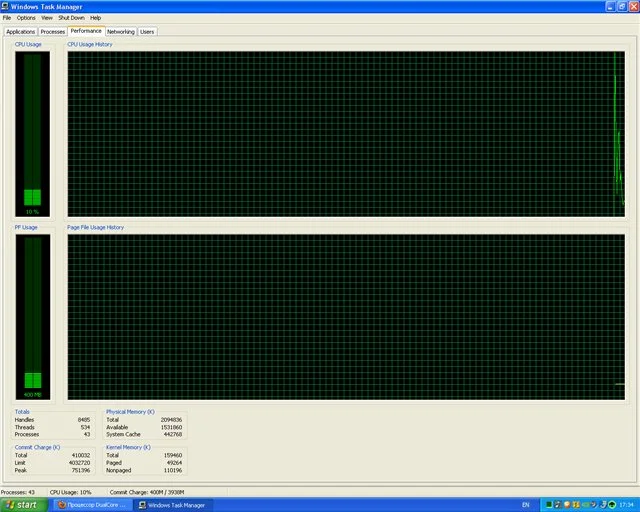Click the EN language indicator
Screen dimensions: 640x512
click(x=526, y=505)
